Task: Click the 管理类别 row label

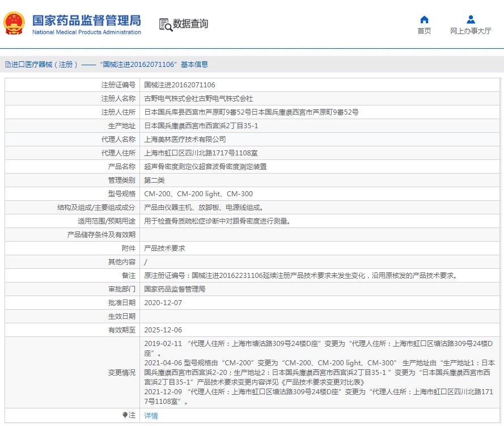Action: [x=122, y=180]
